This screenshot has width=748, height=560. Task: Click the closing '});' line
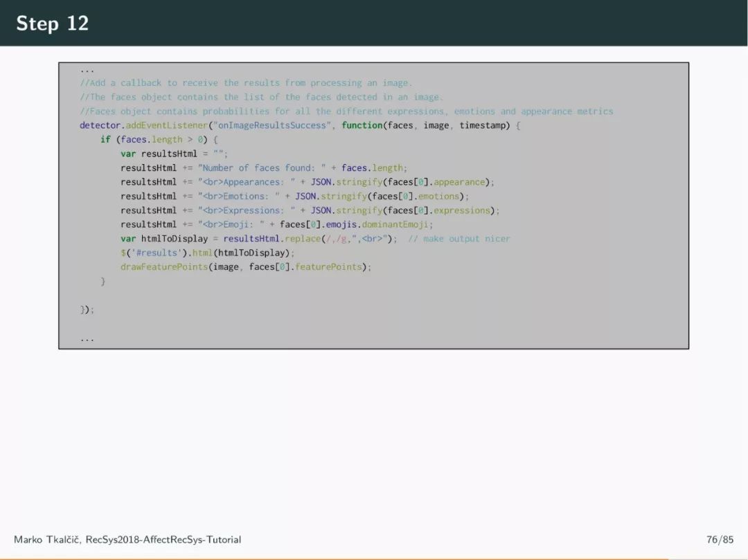(x=87, y=310)
